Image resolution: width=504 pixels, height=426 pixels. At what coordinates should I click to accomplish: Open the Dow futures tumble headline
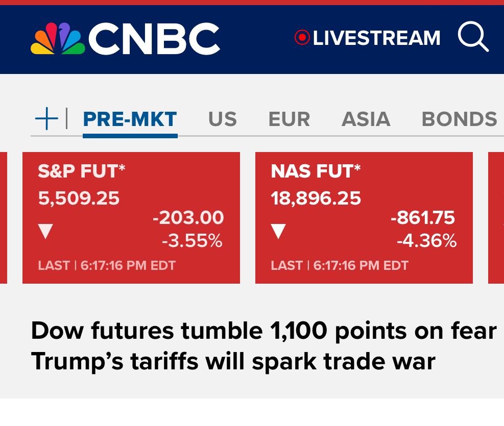(263, 346)
